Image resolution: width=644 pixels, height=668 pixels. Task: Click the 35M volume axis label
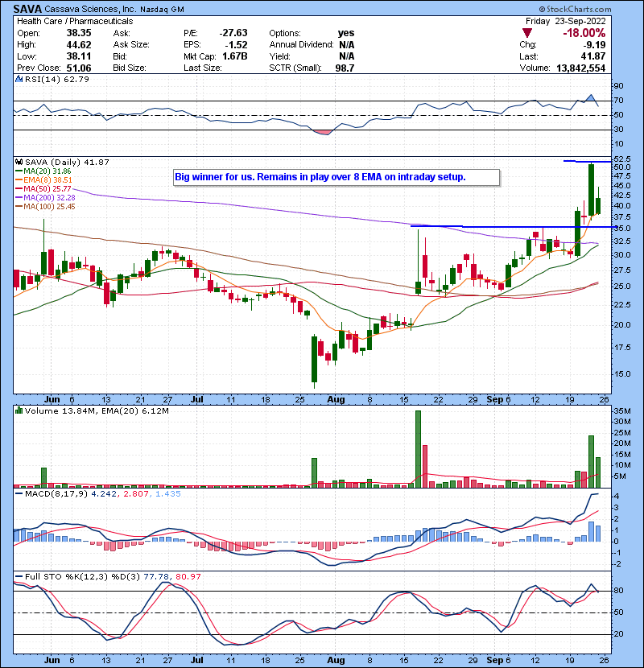[622, 411]
